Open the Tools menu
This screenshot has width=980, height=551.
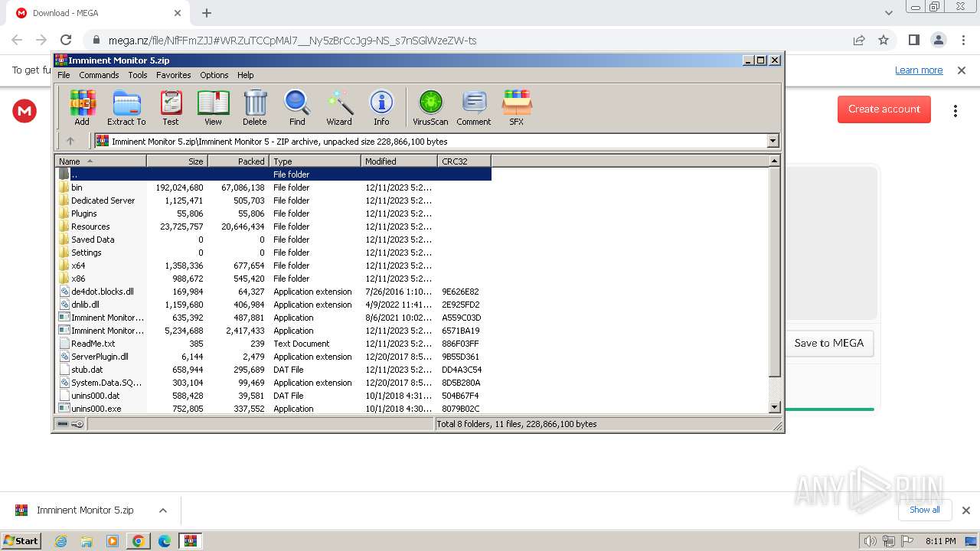pyautogui.click(x=138, y=75)
